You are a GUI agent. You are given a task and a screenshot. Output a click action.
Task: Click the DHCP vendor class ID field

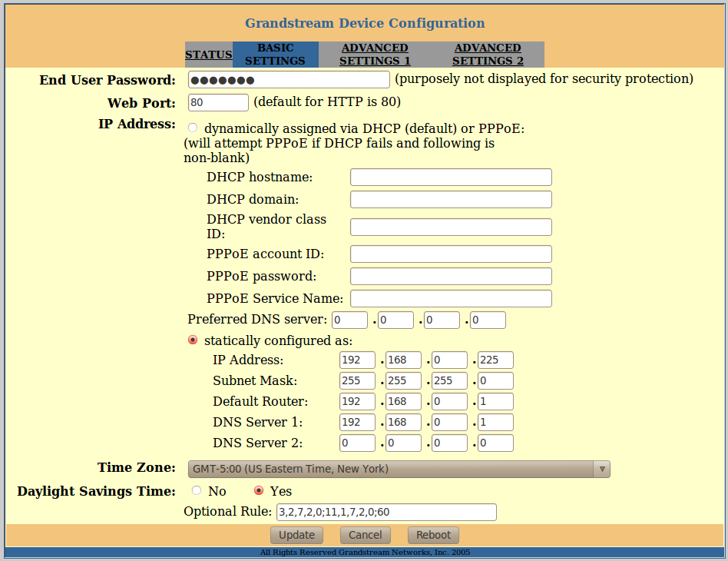451,227
